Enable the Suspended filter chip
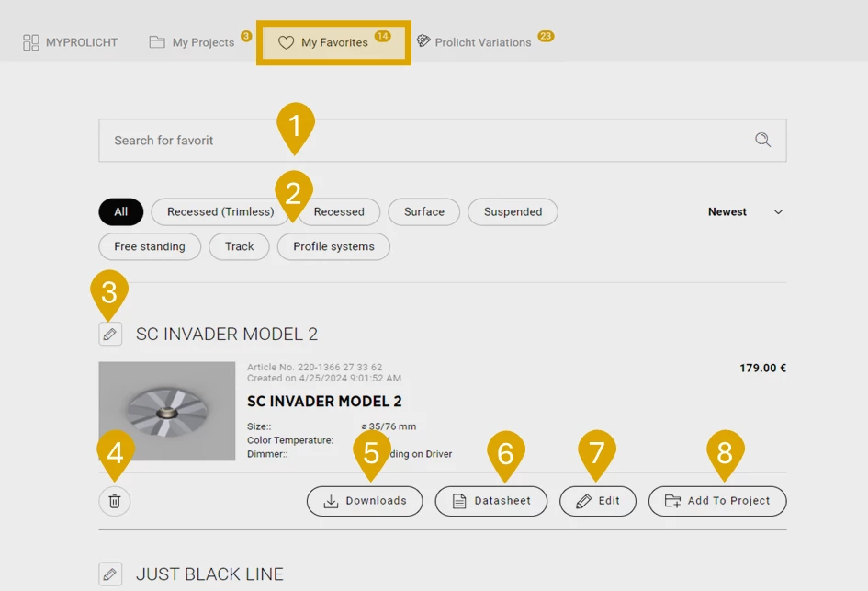The height and width of the screenshot is (591, 868). 513,211
